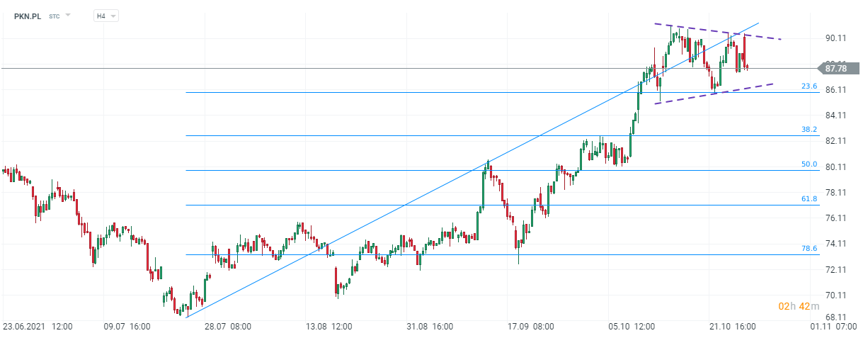Click the 23.06.2021 12:00 date label
This screenshot has height=338, width=868.
(37, 327)
